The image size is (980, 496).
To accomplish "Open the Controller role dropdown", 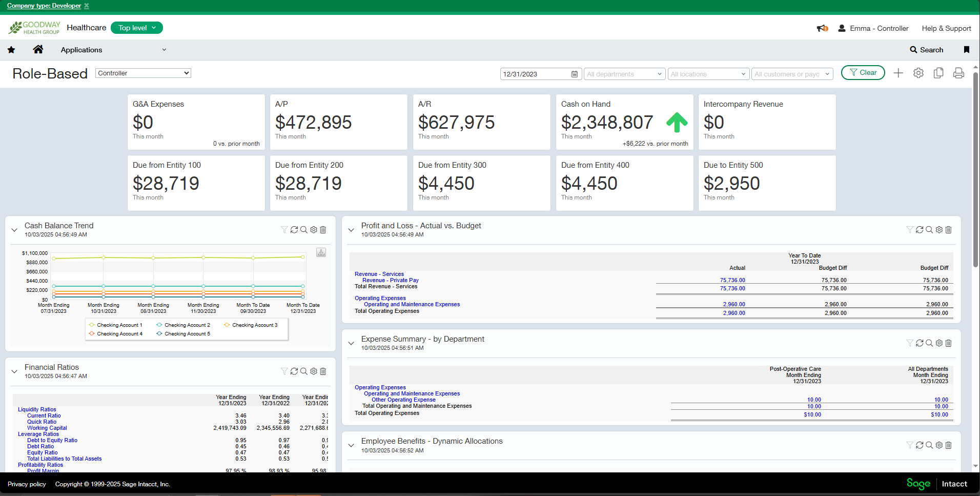I will tap(143, 73).
